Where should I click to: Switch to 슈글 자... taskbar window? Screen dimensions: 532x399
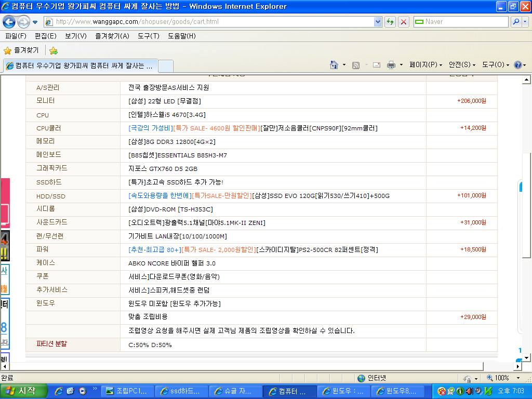(235, 391)
